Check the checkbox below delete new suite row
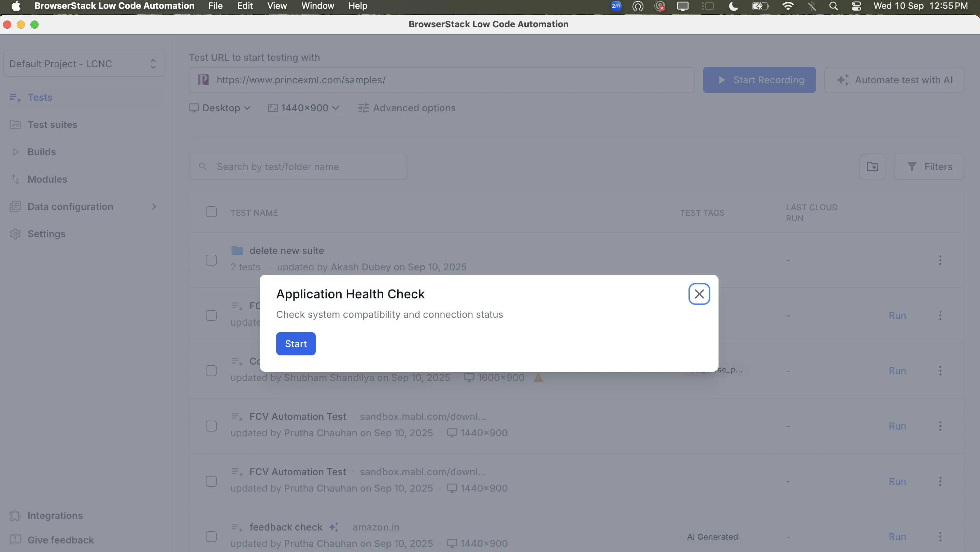The width and height of the screenshot is (980, 552). pos(211,315)
